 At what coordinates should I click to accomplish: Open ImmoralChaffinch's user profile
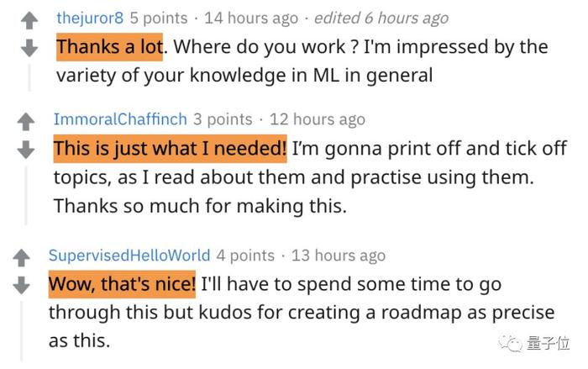pos(120,119)
